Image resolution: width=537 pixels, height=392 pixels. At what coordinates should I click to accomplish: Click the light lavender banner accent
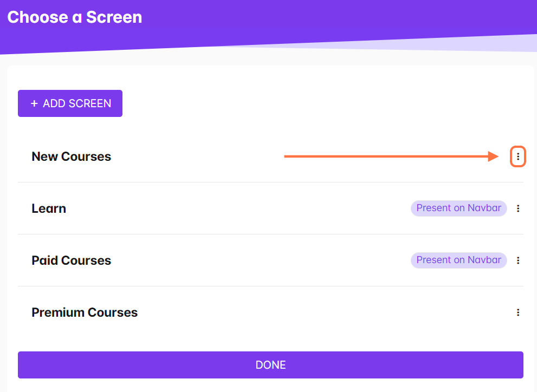point(488,43)
